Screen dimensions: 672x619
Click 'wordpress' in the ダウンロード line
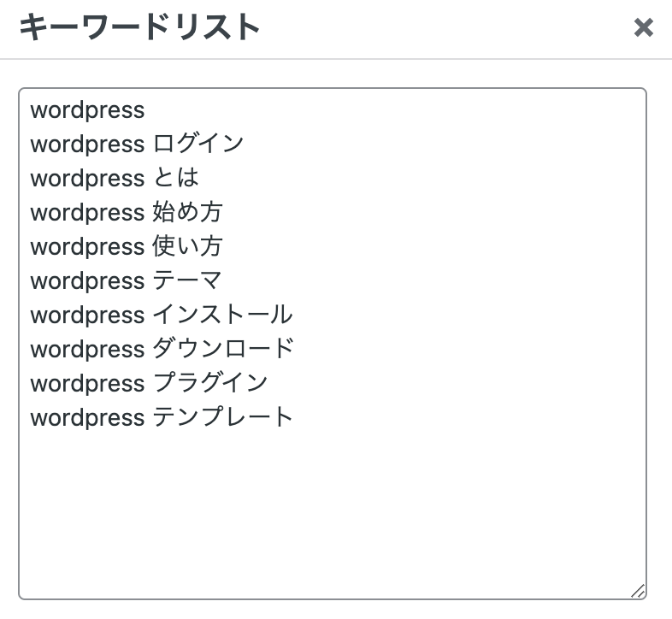click(87, 350)
